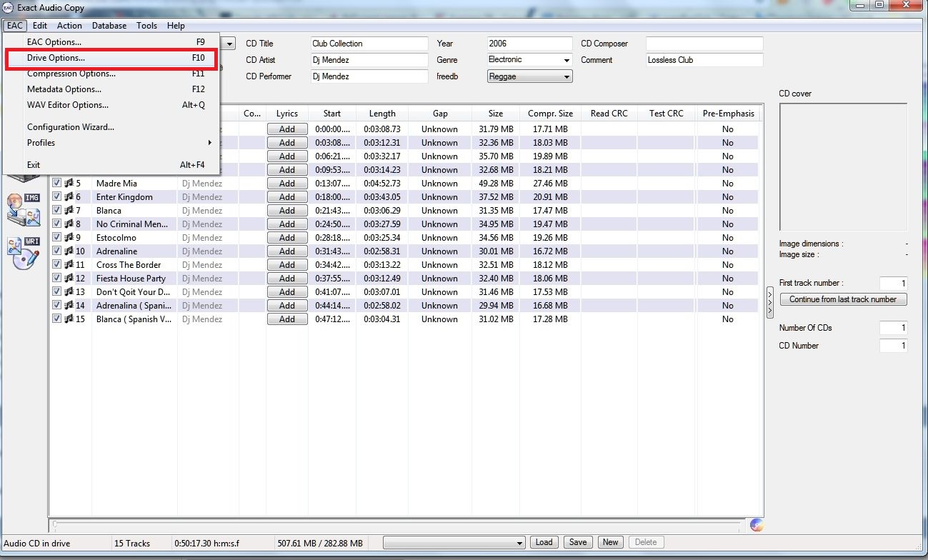Select EAC Options menu entry
The height and width of the screenshot is (560, 928).
click(111, 42)
